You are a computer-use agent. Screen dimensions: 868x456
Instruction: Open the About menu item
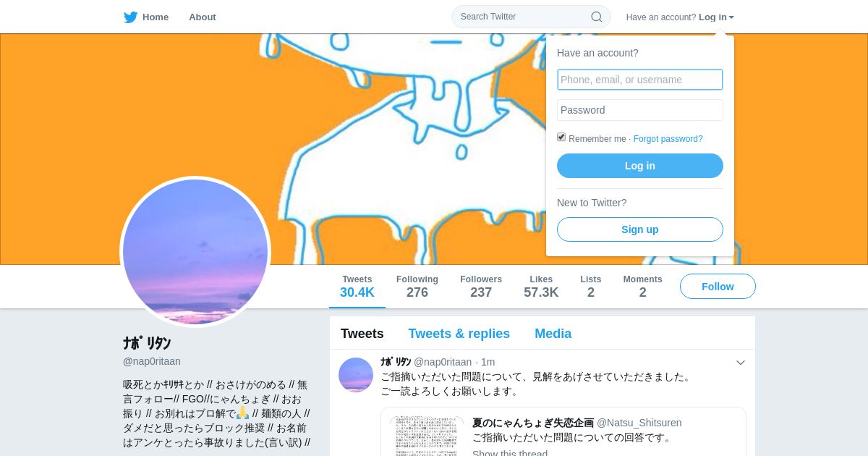click(203, 17)
